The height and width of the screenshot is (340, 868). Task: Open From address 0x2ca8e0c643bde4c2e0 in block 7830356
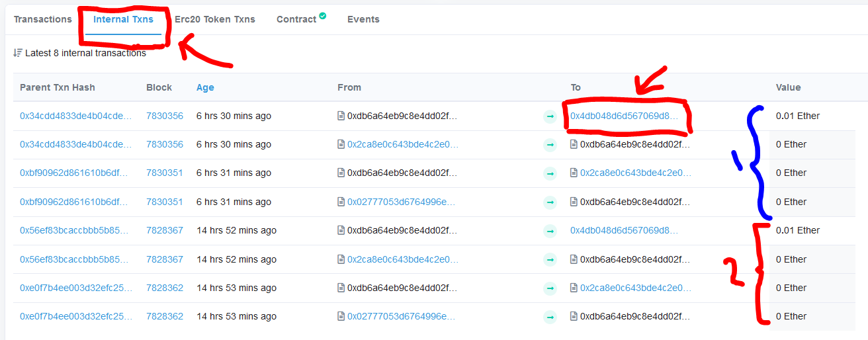(x=402, y=144)
